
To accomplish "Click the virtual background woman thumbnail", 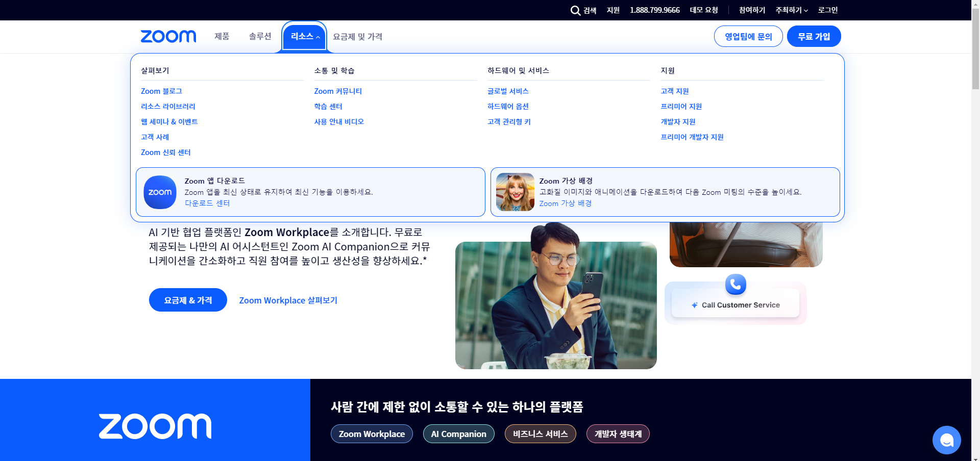I will [x=515, y=192].
